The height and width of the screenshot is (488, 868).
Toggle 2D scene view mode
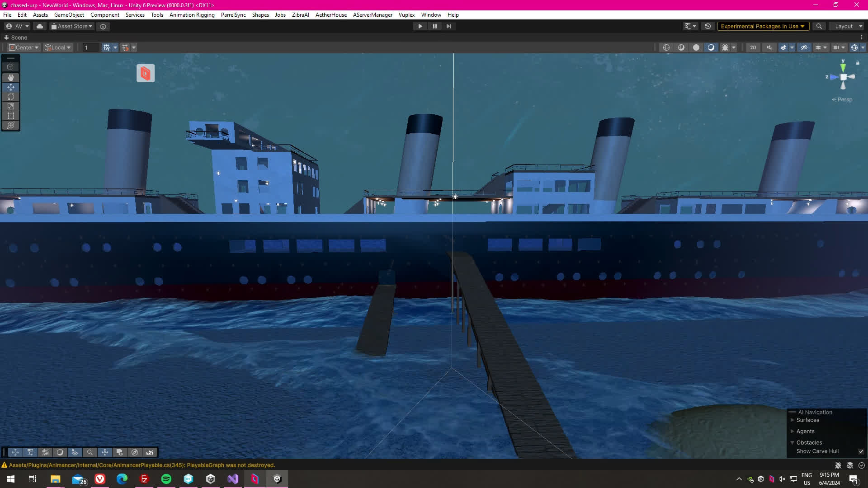point(753,47)
